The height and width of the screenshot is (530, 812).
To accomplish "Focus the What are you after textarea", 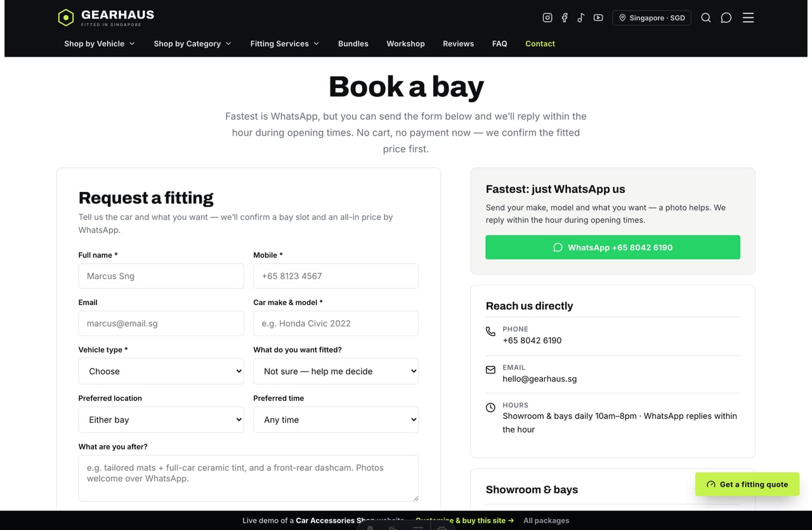I will point(249,478).
